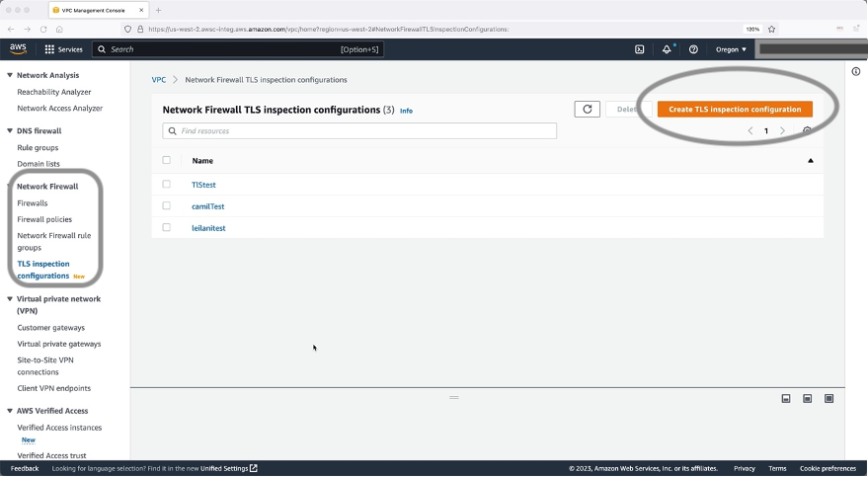Check the box for leilanitest
Viewport: 868px width, 477px height.
[x=167, y=227]
